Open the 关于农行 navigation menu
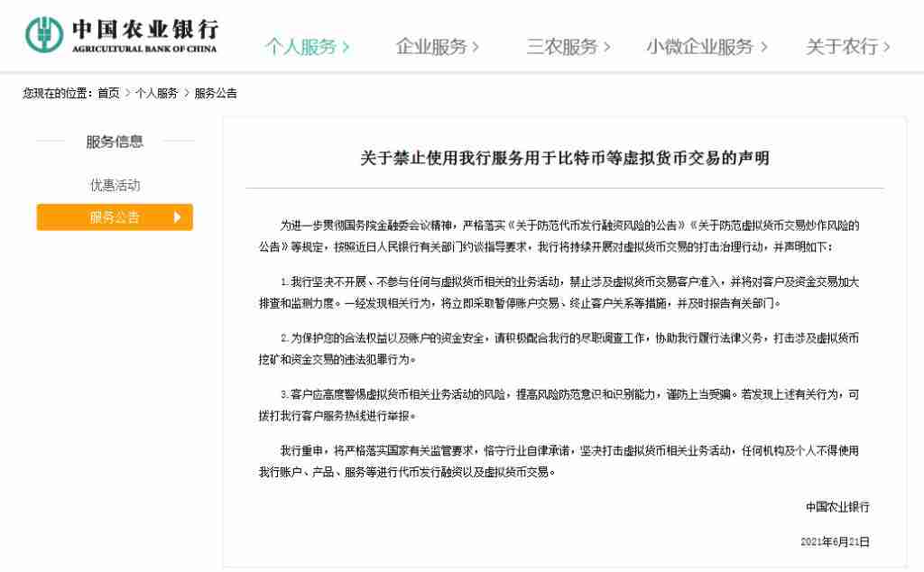924x572 pixels. pos(842,47)
